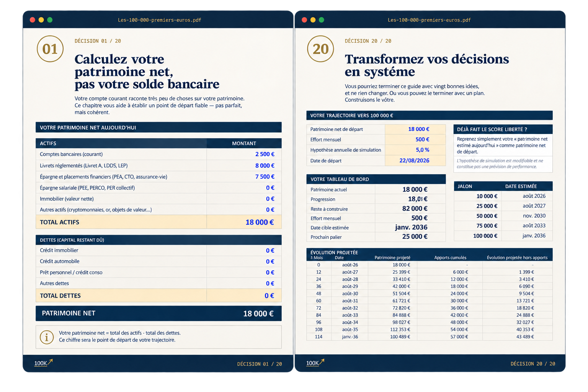Viewport: 588px width, 392px height.
Task: Close the right PDF window with red button
Action: tap(304, 20)
